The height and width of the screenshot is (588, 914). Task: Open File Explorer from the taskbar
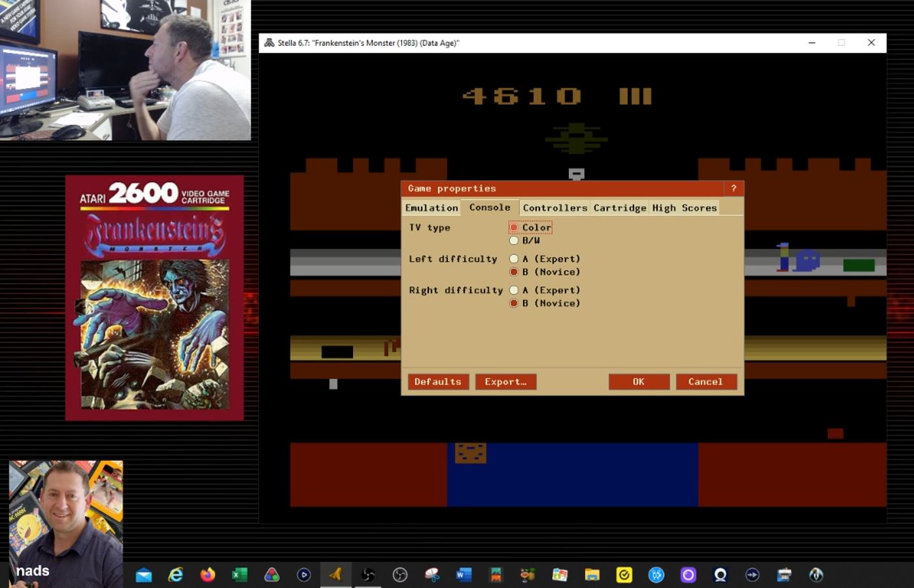[x=592, y=575]
